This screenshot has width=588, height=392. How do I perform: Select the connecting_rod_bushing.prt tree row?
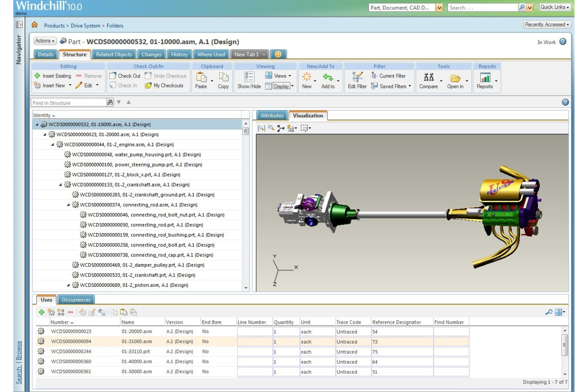click(137, 235)
